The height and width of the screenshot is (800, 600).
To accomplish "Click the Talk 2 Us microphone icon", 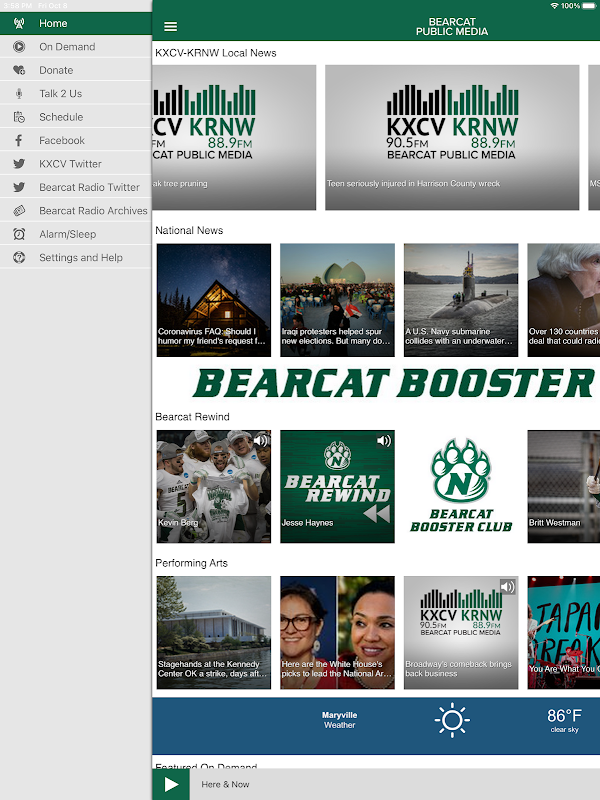I will coord(19,93).
